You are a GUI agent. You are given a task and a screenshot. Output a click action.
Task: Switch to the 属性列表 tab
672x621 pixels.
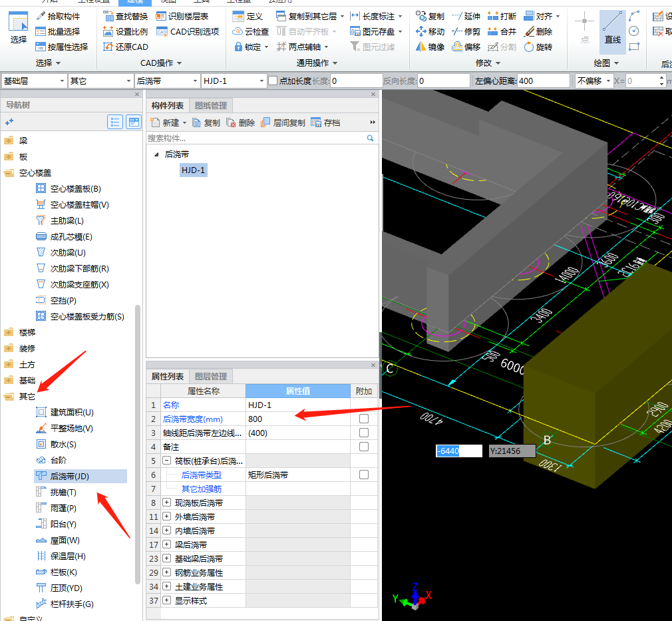[168, 377]
